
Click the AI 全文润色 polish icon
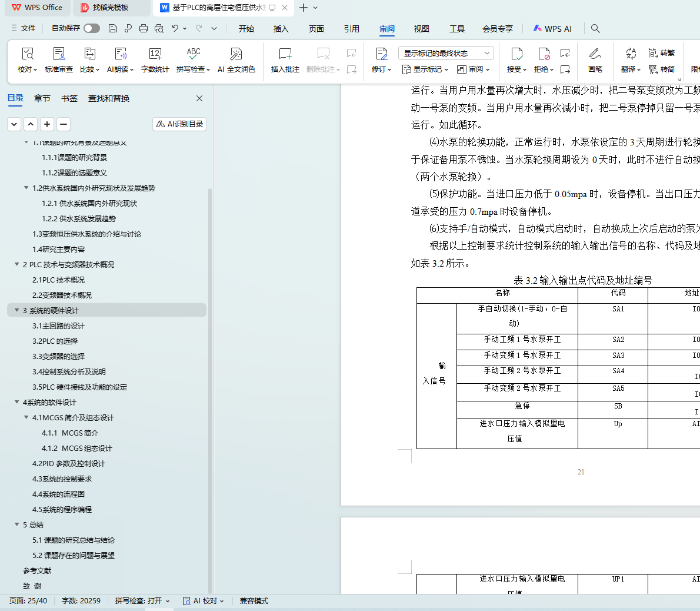236,54
